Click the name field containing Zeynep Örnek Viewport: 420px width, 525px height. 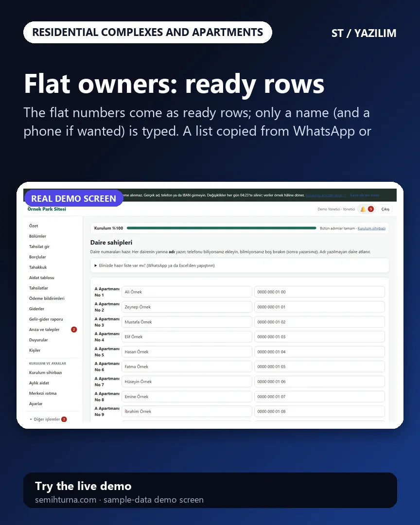click(187, 307)
